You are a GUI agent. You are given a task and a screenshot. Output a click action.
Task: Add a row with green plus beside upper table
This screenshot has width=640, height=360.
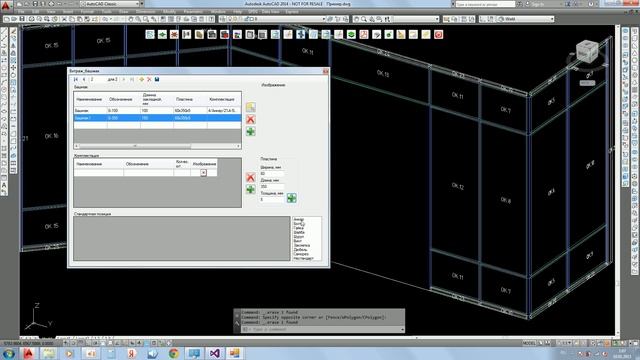click(x=251, y=131)
